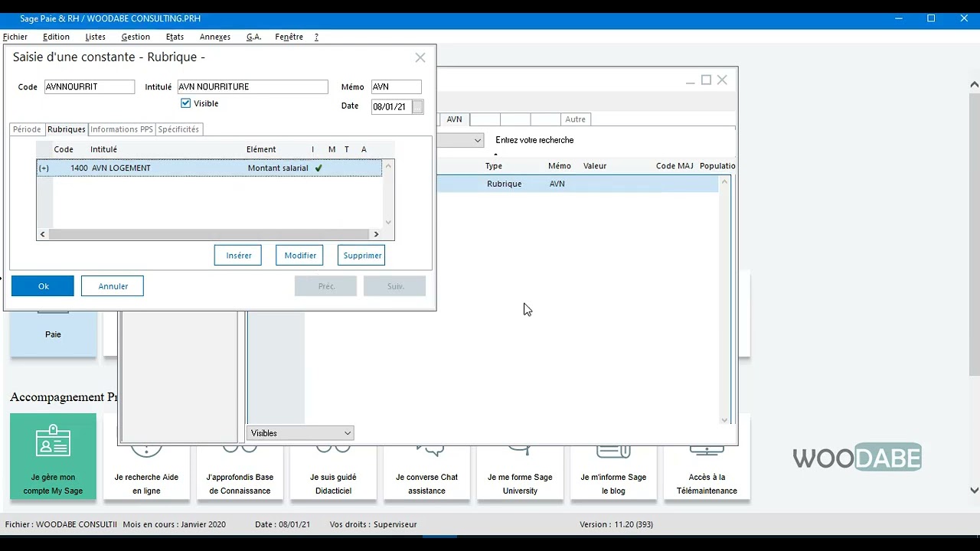The width and height of the screenshot is (980, 551).
Task: Close the background constants list window
Action: point(722,80)
